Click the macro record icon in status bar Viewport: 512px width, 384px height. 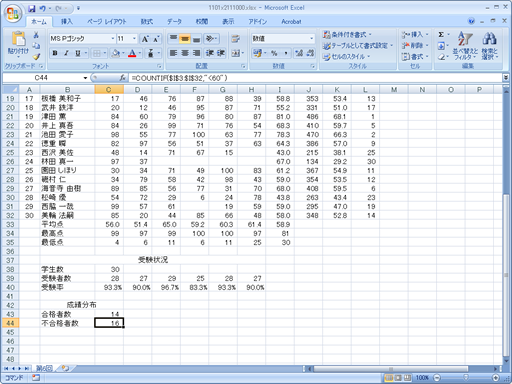(x=36, y=378)
